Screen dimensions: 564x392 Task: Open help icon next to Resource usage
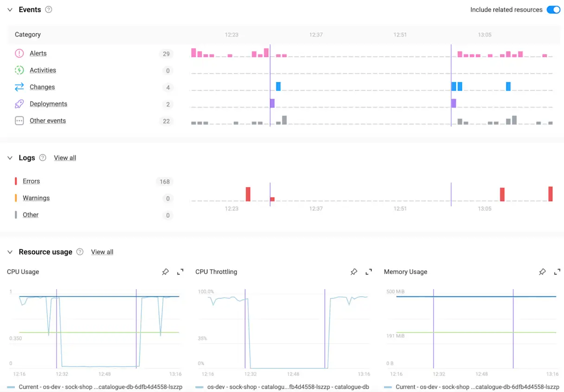(80, 252)
